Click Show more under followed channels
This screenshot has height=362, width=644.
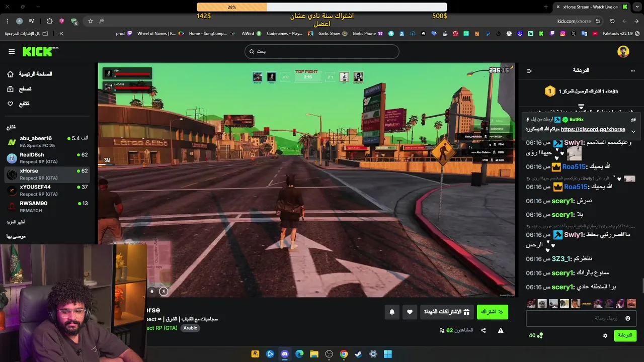pos(16,222)
